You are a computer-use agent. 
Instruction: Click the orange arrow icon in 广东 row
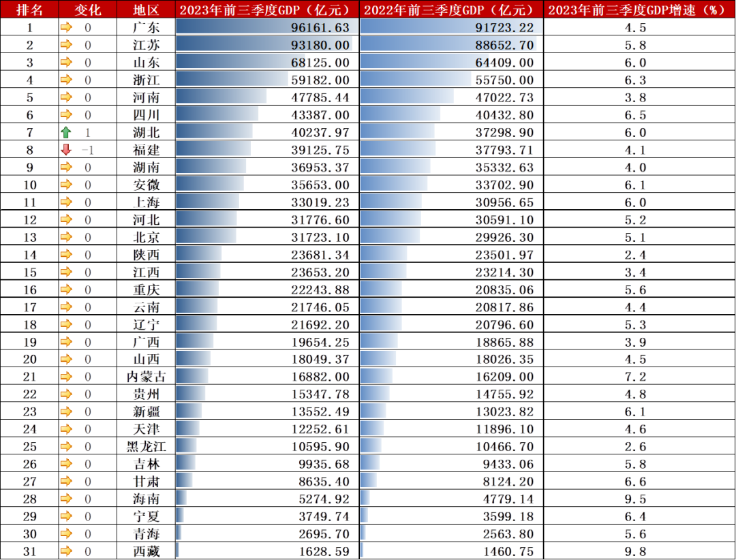pyautogui.click(x=66, y=27)
